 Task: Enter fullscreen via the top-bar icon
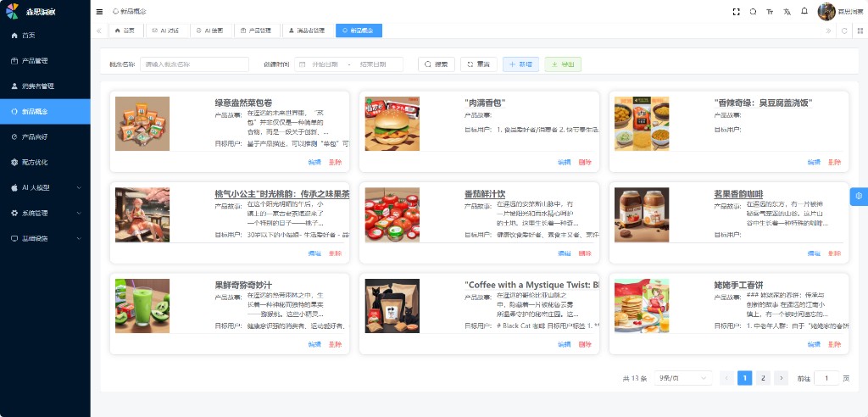(x=737, y=12)
